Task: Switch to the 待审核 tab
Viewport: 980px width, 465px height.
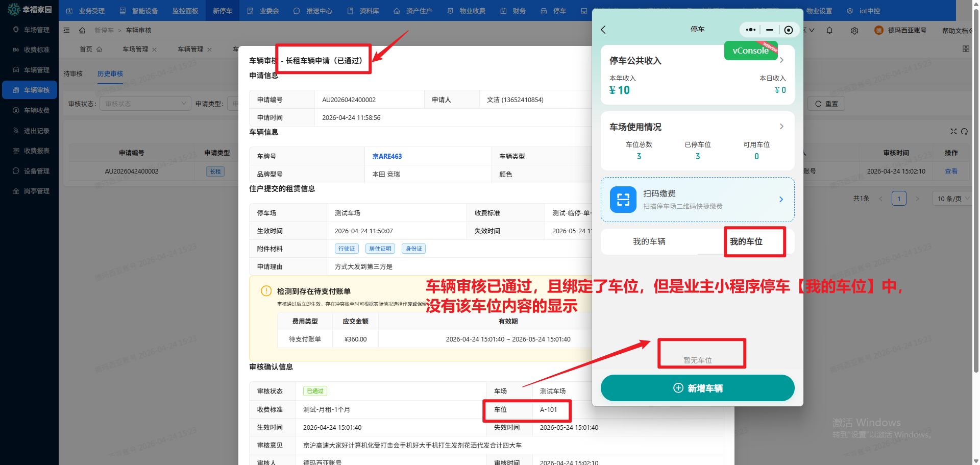Action: click(x=73, y=74)
